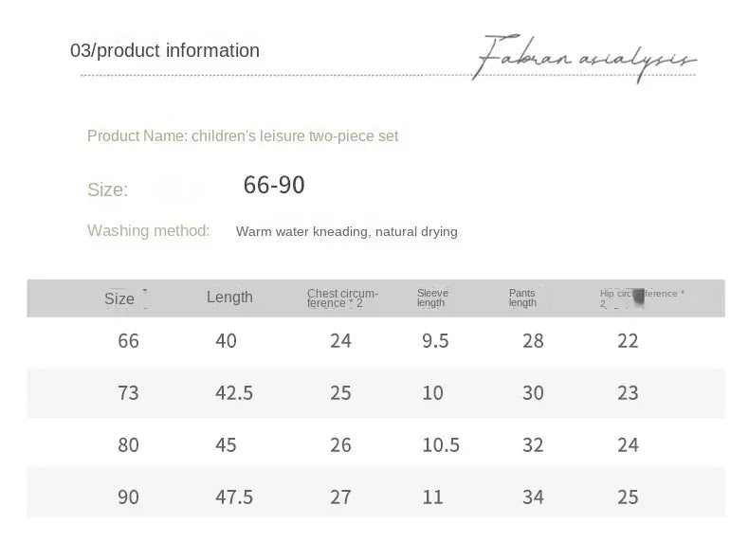This screenshot has height=560, width=749.
Task: Select the "Hip circumference * 2" column header
Action: [641, 298]
